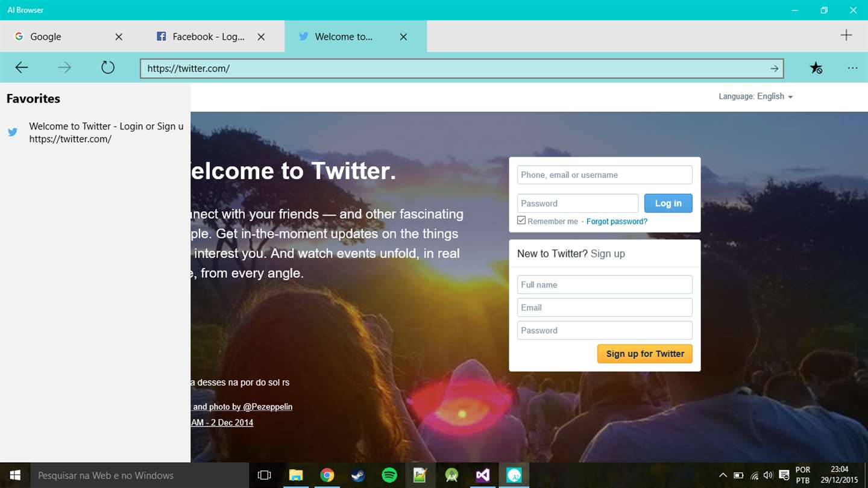The width and height of the screenshot is (868, 488).
Task: Close the Facebook tab
Action: tap(261, 37)
